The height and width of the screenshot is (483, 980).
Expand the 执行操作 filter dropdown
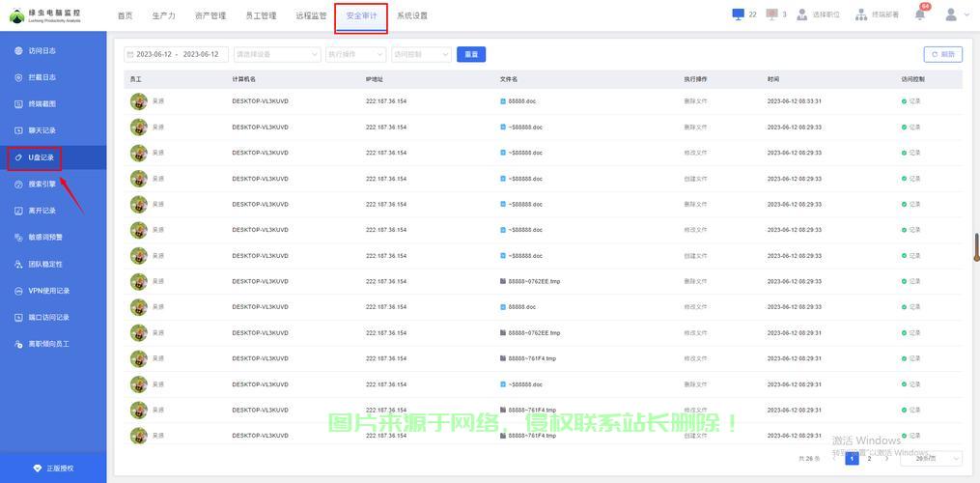[x=355, y=55]
